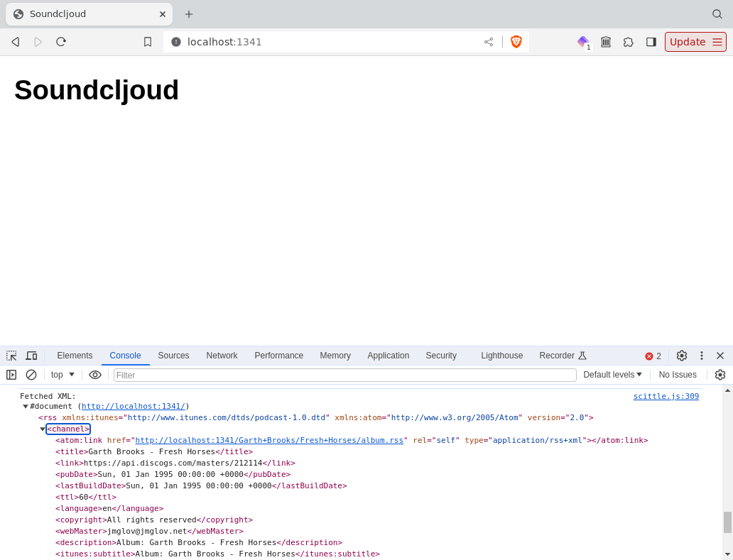Click the red error count badge

click(653, 356)
